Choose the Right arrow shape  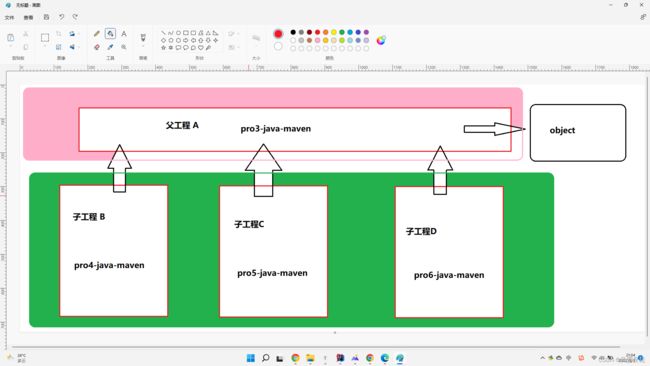pyautogui.click(x=186, y=40)
